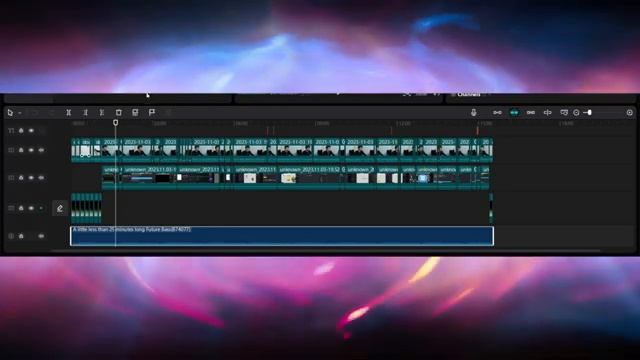Delete the selected clip with trash icon
This screenshot has height=360, width=640.
coord(118,113)
